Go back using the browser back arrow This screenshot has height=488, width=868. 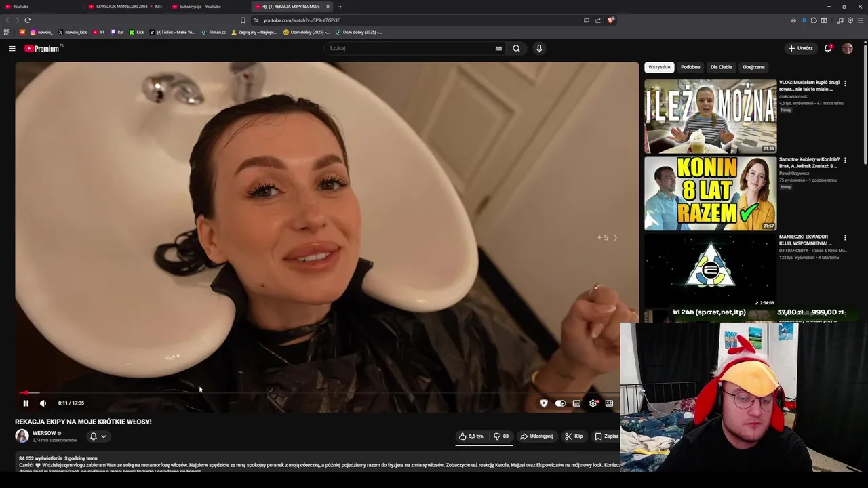point(7,20)
